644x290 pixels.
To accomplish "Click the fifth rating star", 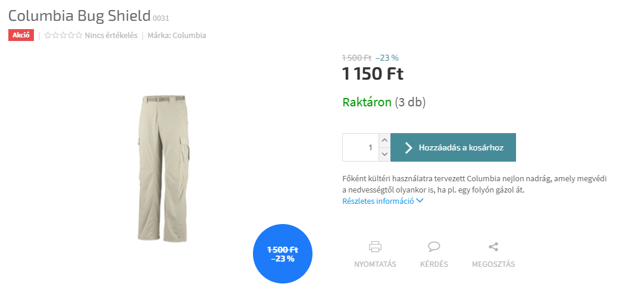I will (79, 35).
